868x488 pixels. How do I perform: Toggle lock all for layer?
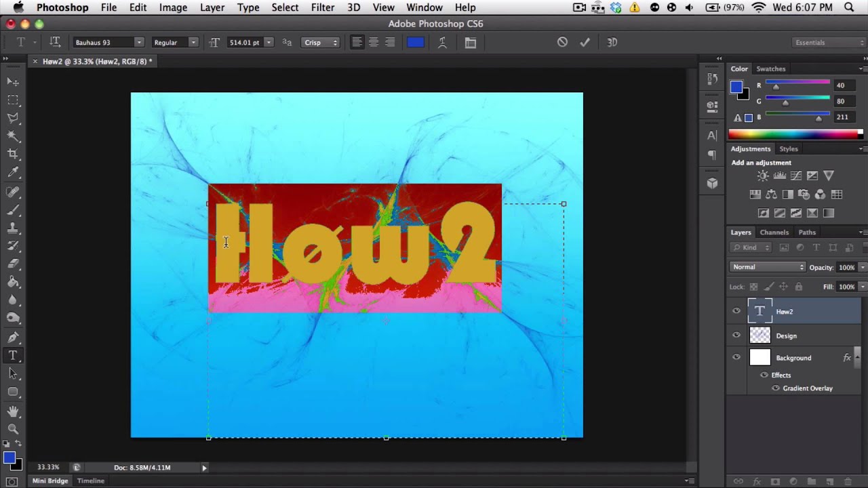tap(798, 287)
